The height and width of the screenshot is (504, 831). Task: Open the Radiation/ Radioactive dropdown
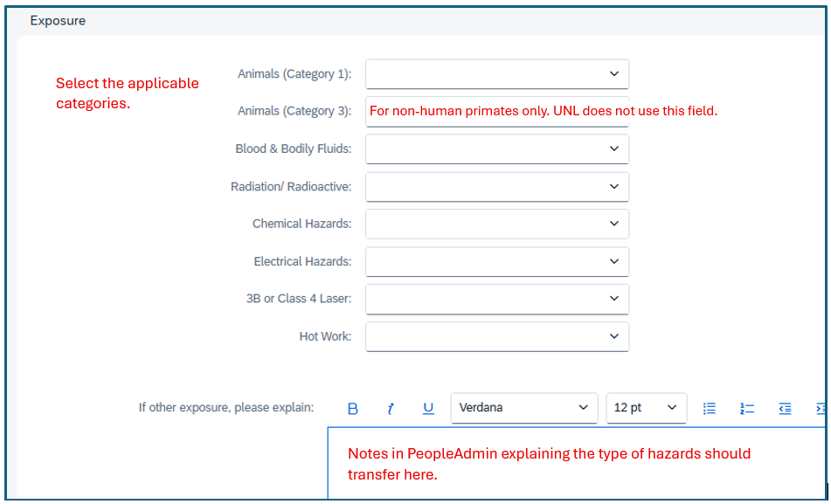click(x=497, y=187)
